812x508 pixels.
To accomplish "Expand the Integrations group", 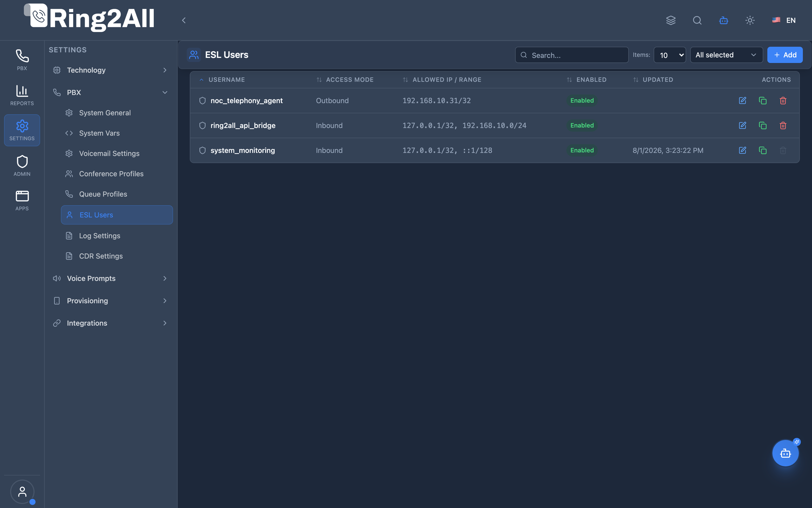I will pos(110,323).
